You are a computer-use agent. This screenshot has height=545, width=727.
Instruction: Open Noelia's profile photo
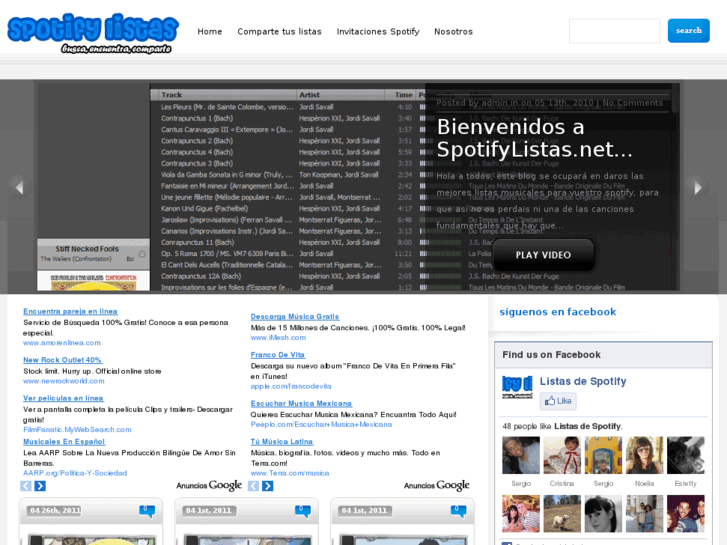pyautogui.click(x=644, y=455)
